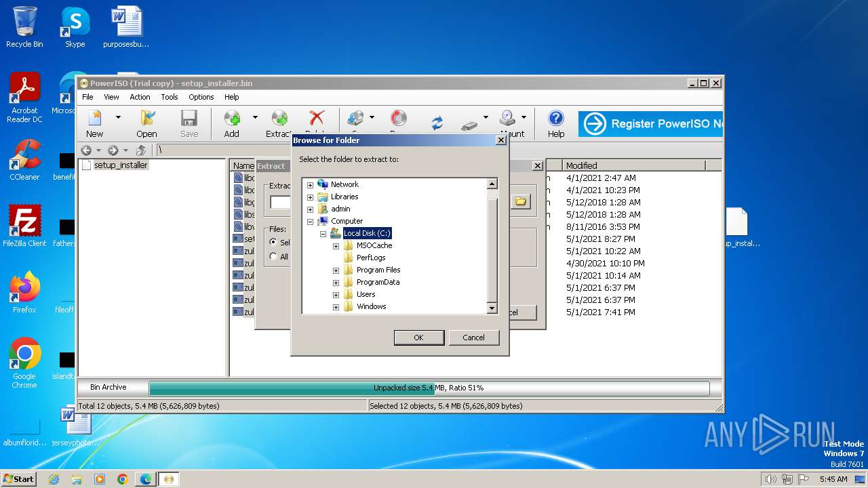Collapse the Computer tree node

coord(311,221)
